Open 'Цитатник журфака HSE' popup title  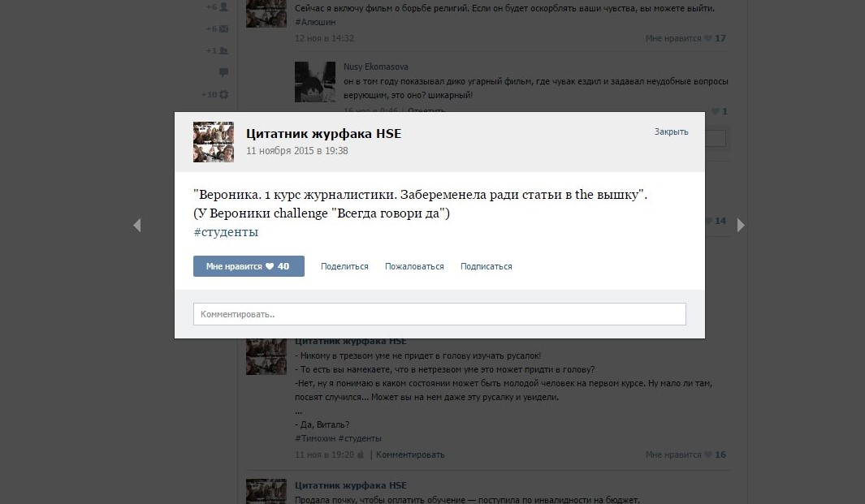[x=324, y=133]
